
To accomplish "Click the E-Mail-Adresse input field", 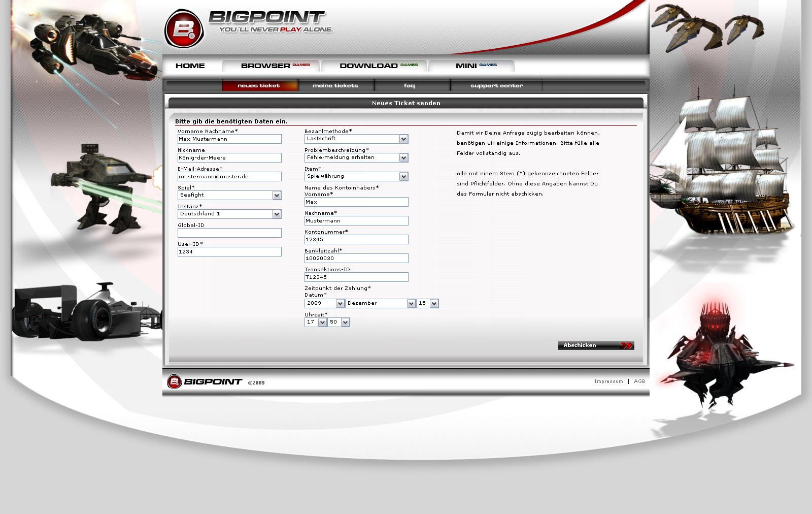I will (229, 176).
